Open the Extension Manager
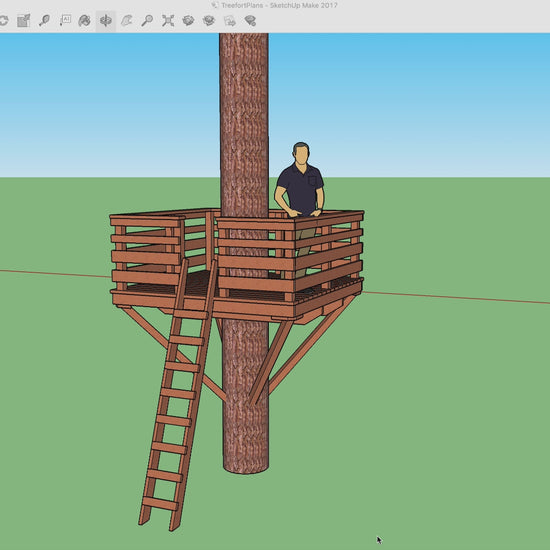This screenshot has width=550, height=550. click(x=250, y=21)
